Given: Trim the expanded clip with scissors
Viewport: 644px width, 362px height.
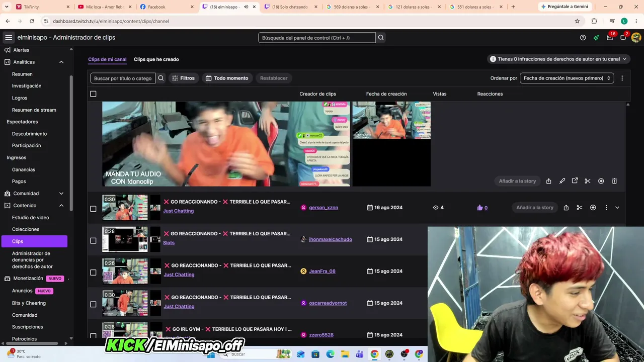Looking at the screenshot, I should pos(587,181).
